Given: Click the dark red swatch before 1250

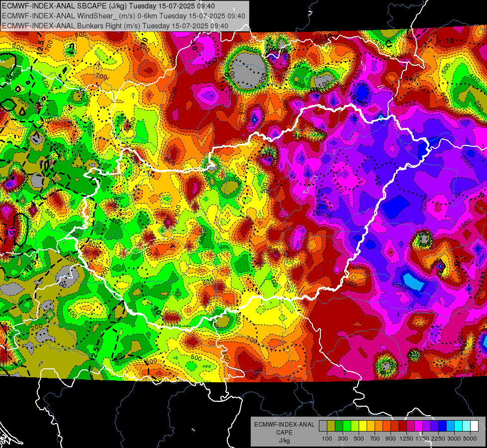Looking at the screenshot, I should [x=403, y=426].
